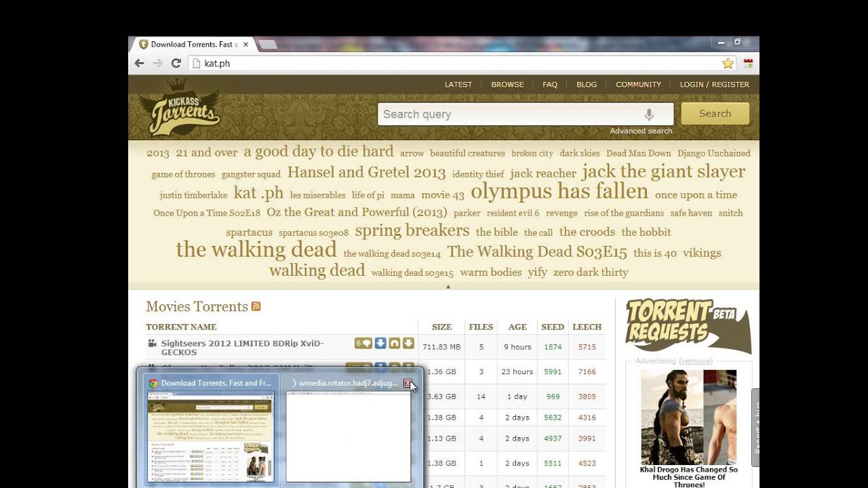868x488 pixels.
Task: Click 'game of thrones' tag
Action: click(183, 174)
